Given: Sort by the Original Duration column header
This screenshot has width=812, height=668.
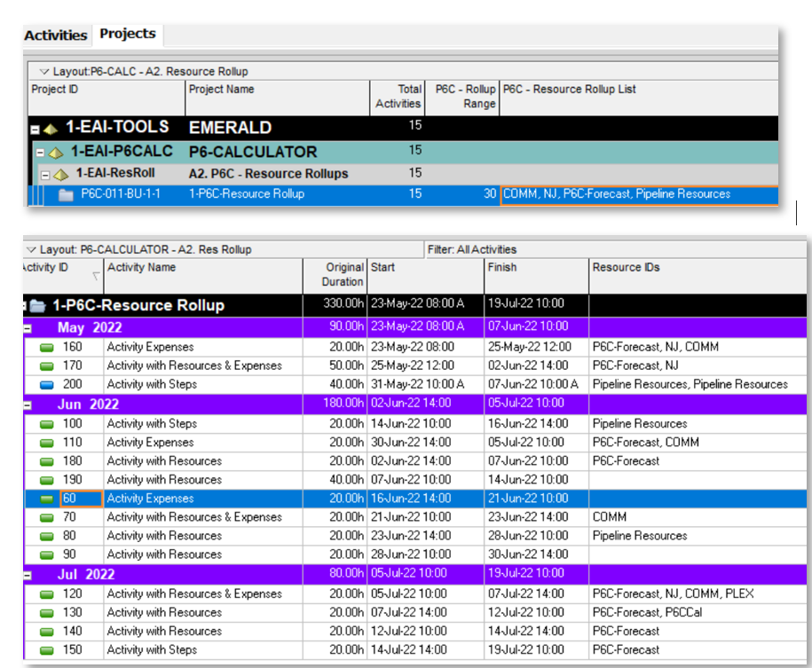Looking at the screenshot, I should (x=335, y=274).
